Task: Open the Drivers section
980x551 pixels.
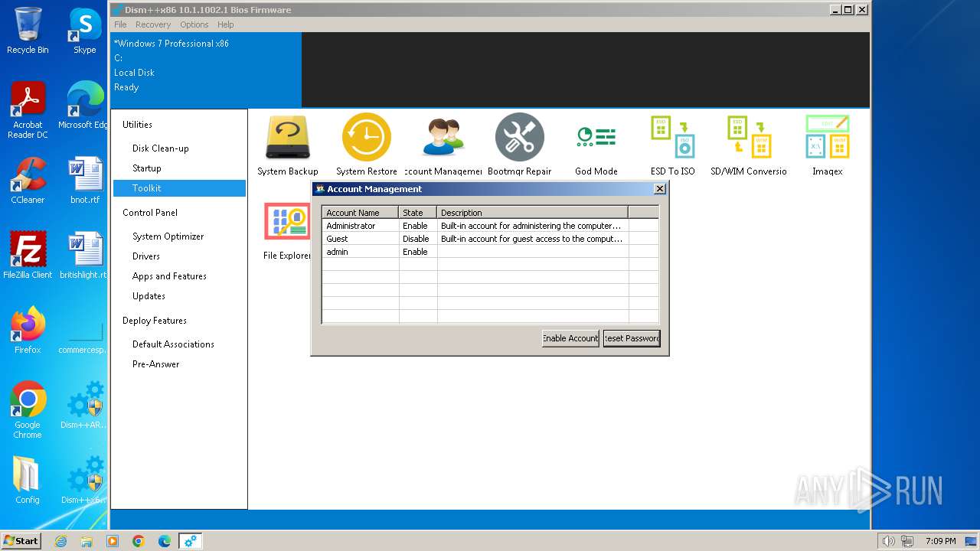Action: click(x=179, y=256)
